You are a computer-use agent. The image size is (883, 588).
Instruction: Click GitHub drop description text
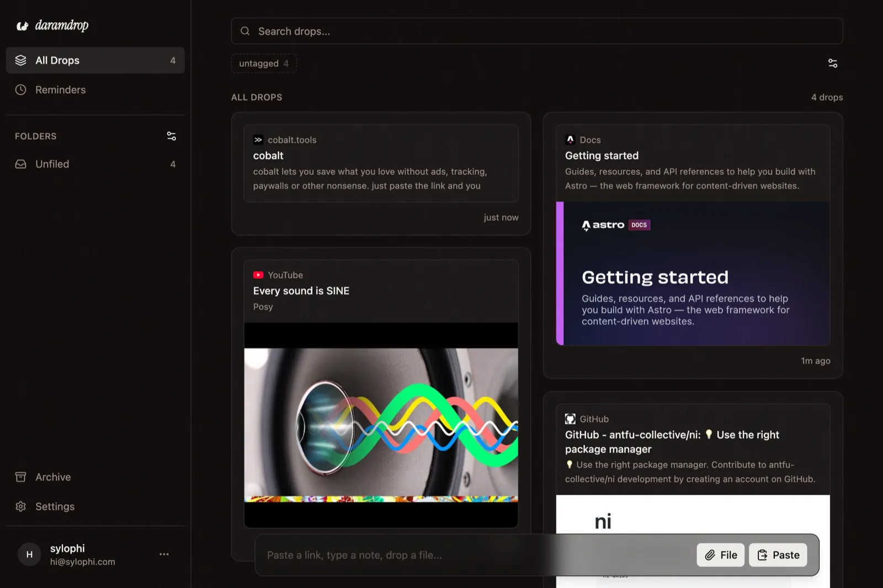[690, 472]
